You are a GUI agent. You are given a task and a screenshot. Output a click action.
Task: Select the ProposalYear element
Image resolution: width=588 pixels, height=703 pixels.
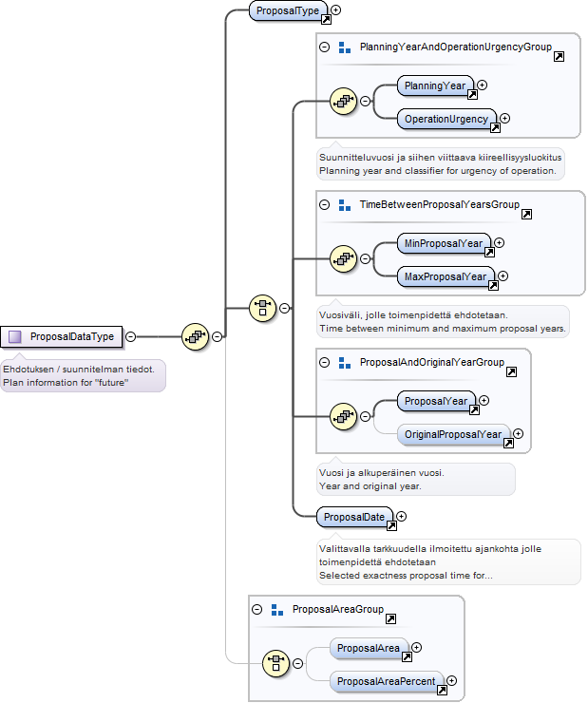pos(436,401)
